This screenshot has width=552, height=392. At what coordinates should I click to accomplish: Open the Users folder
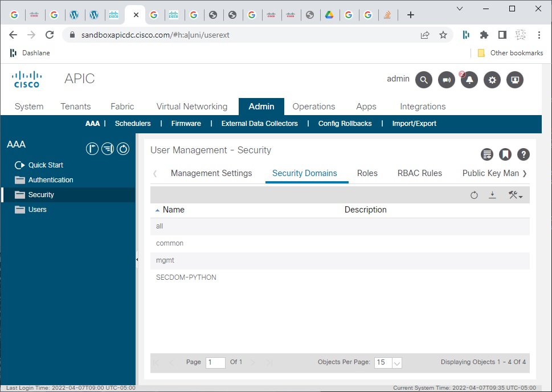pos(38,210)
